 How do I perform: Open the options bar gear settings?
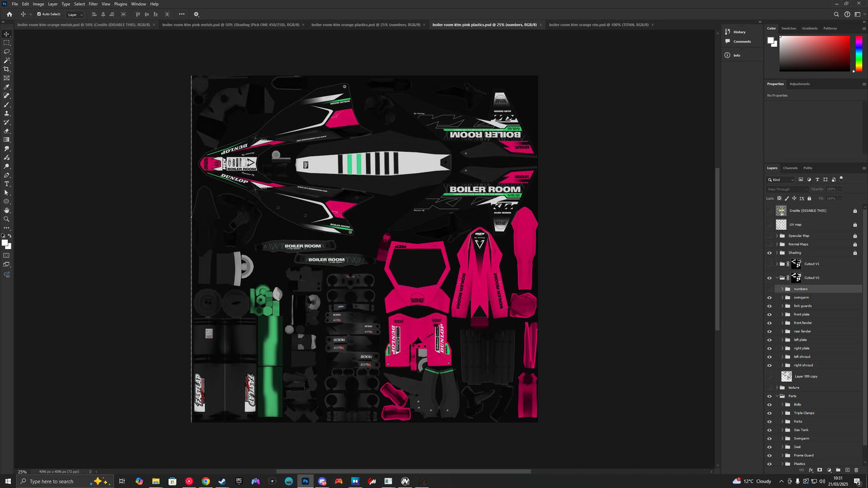click(x=196, y=14)
